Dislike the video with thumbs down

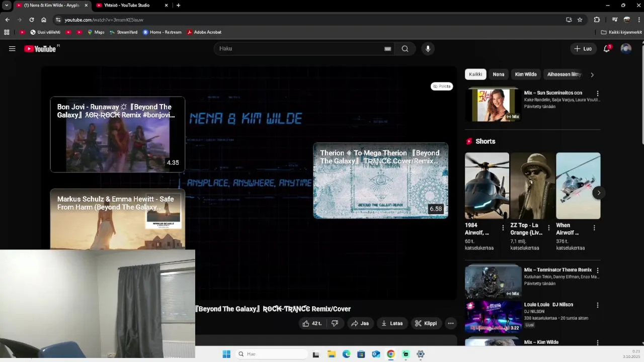coord(335,323)
